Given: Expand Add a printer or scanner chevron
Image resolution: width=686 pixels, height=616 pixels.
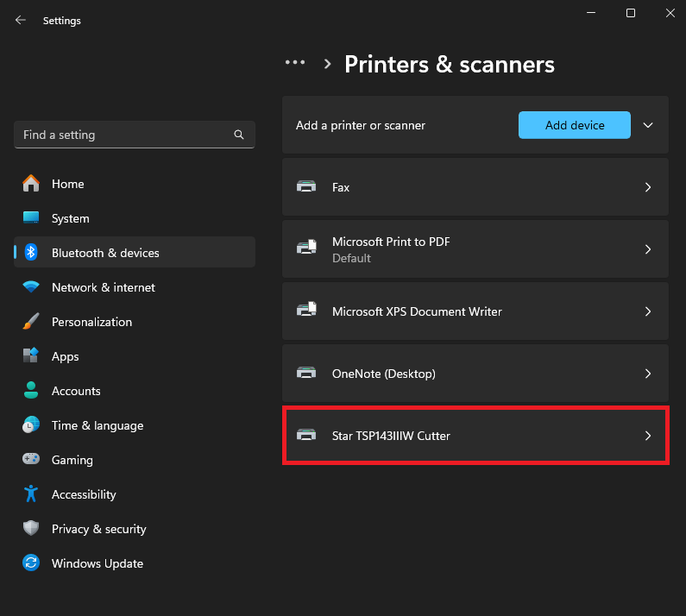Looking at the screenshot, I should (x=648, y=125).
